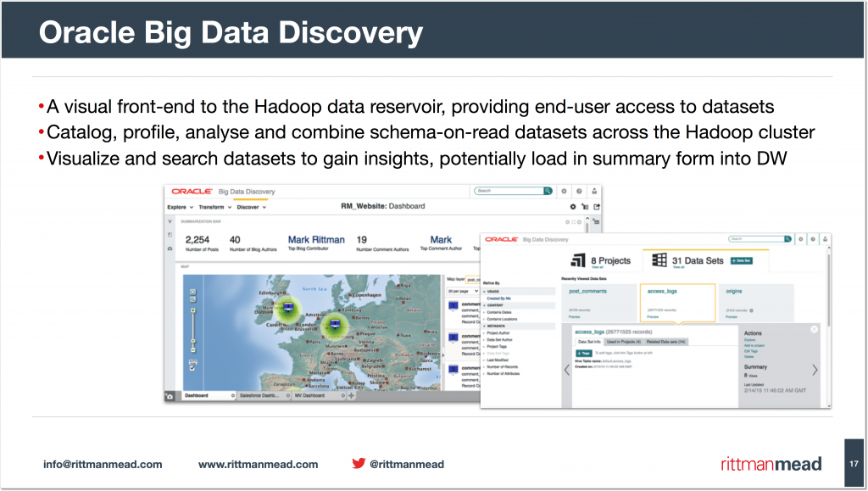Click the map zoom-in plus button
868x491 pixels.
pyautogui.click(x=193, y=311)
